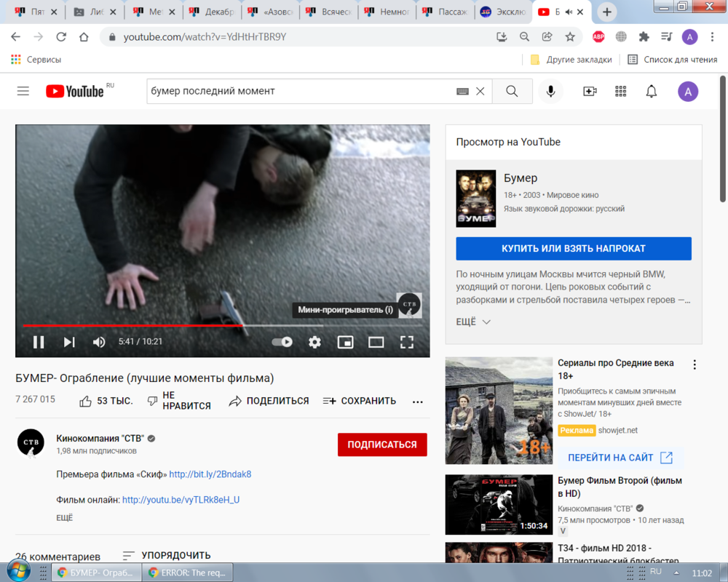Open the media control playlist icon

[667, 37]
